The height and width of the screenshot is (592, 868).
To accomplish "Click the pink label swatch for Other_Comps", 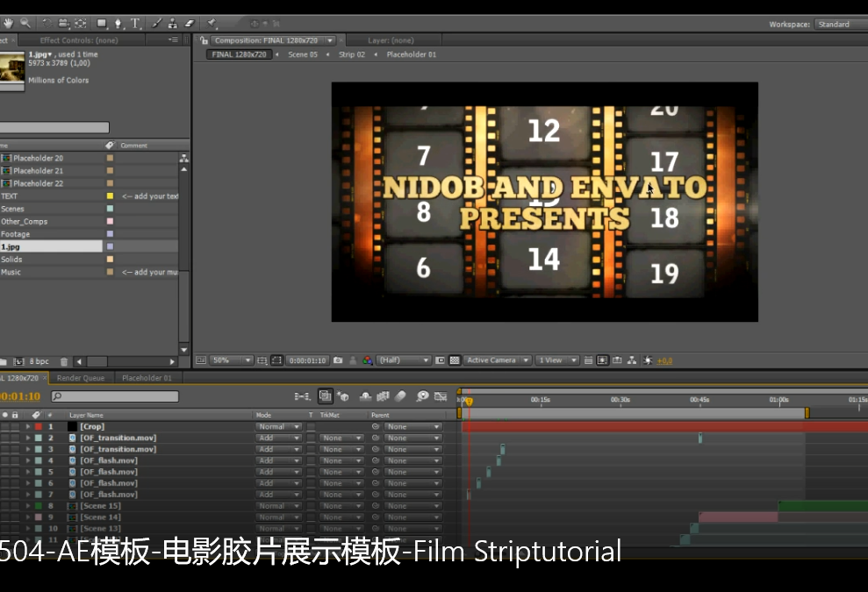I will pyautogui.click(x=111, y=221).
